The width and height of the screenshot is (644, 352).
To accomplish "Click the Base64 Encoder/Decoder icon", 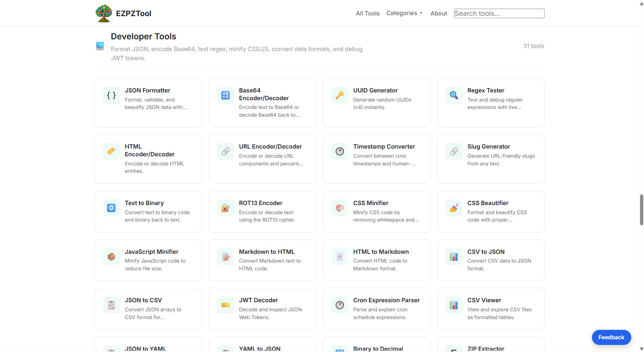I will coord(225,95).
